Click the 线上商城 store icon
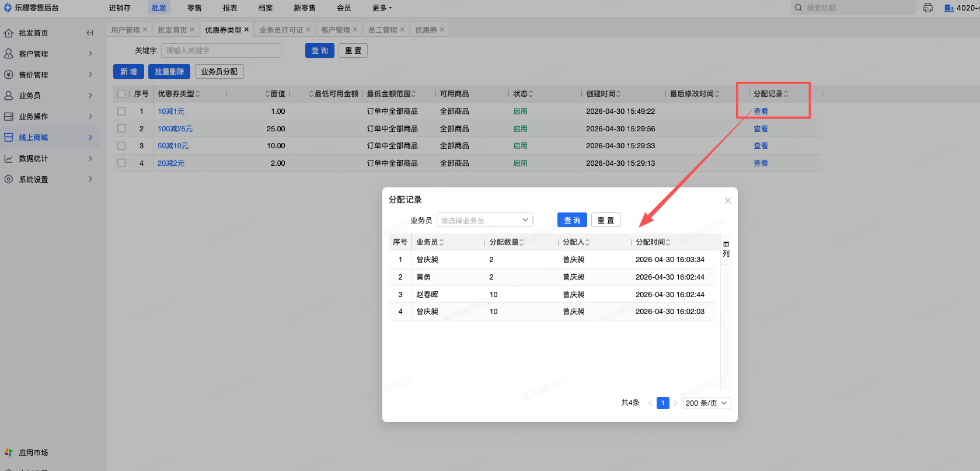Screen dimensions: 980x471 (x=9, y=137)
